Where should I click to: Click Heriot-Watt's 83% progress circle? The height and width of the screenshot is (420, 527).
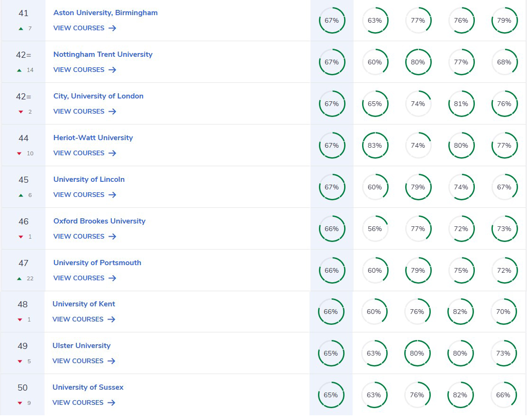375,145
